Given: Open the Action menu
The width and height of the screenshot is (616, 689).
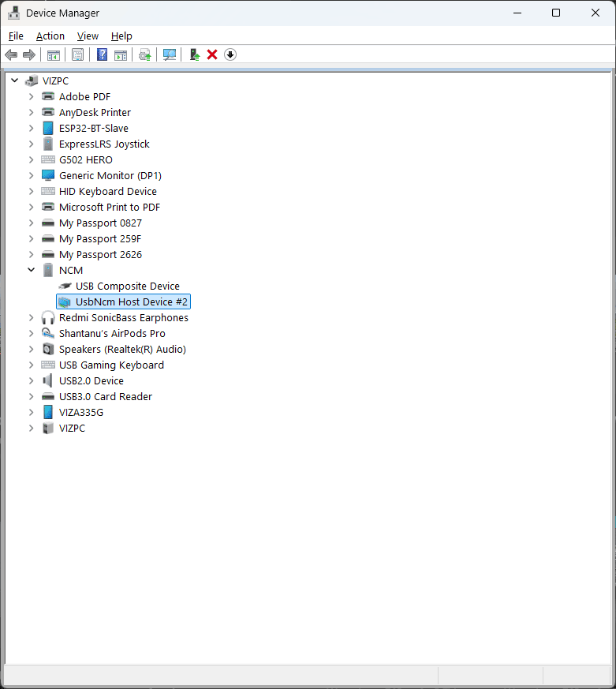Looking at the screenshot, I should (50, 36).
